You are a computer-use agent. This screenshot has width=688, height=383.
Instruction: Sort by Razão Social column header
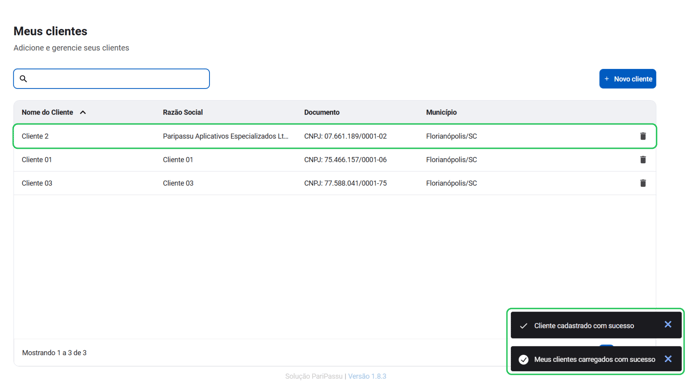click(x=183, y=112)
